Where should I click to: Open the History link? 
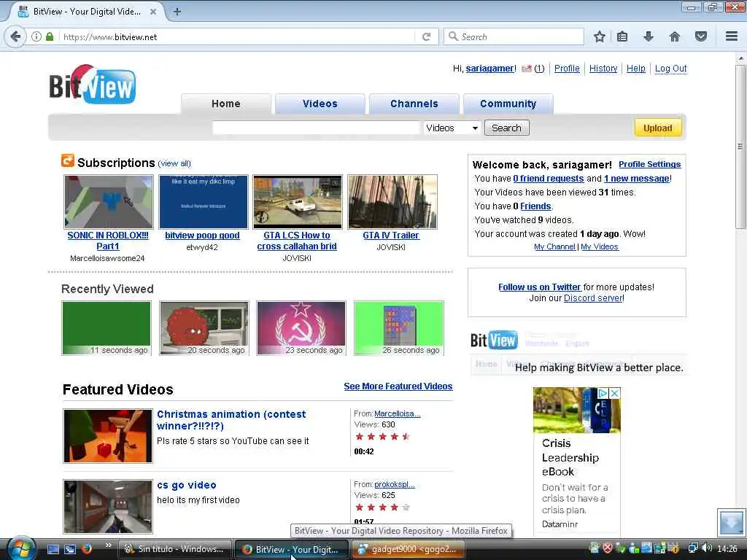coord(603,69)
